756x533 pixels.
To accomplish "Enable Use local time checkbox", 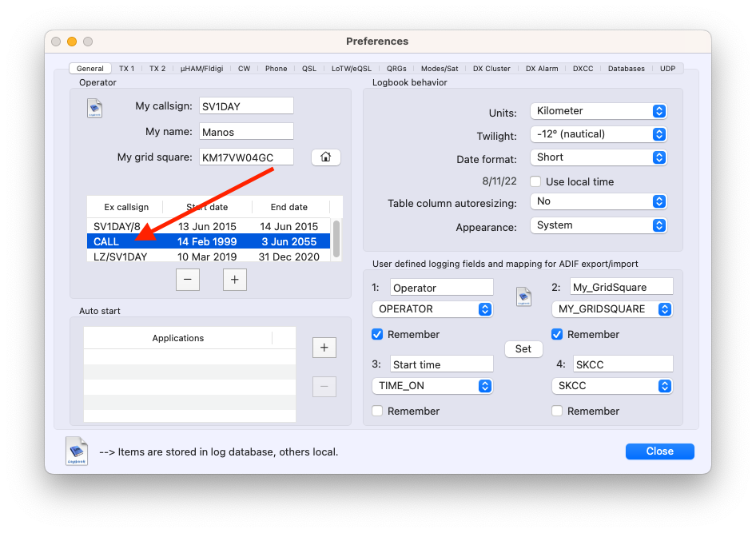I will point(535,181).
